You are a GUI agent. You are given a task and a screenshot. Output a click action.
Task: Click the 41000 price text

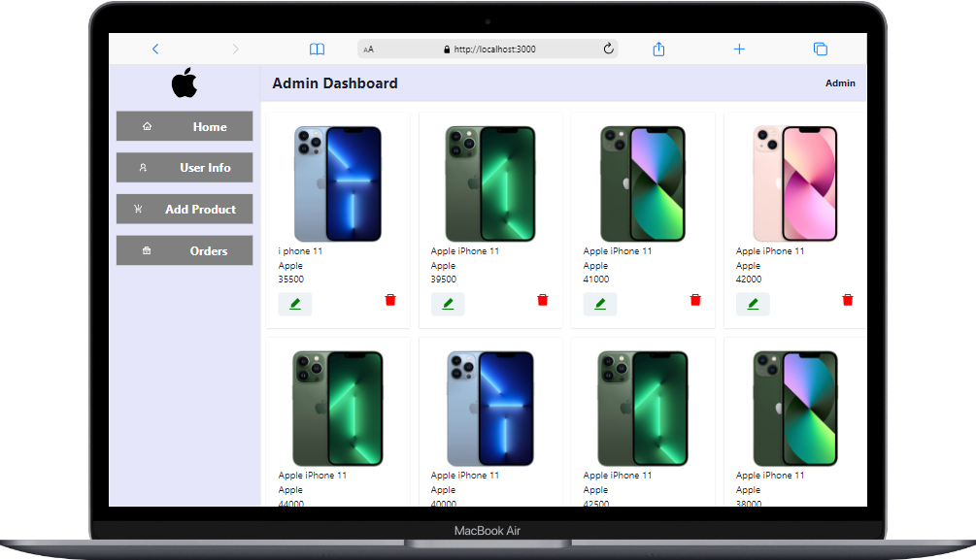tap(596, 279)
